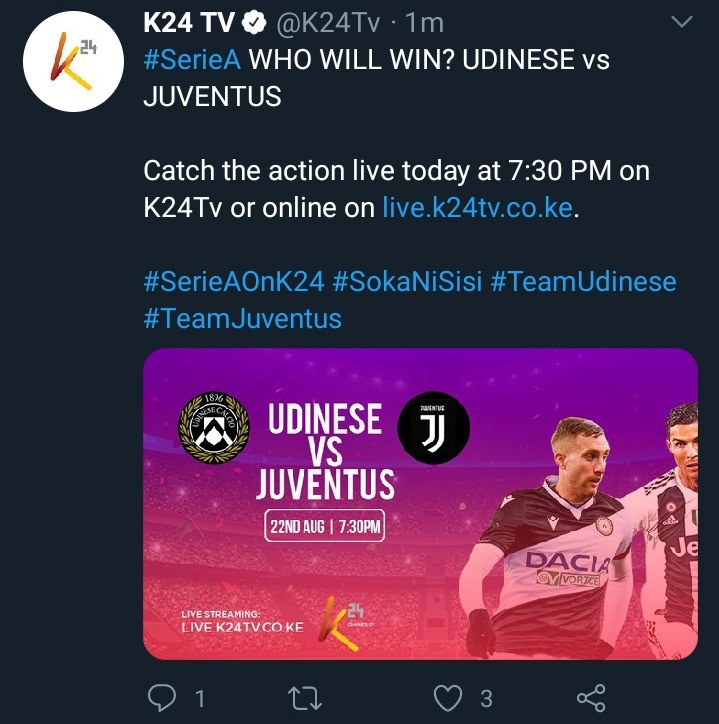
Task: Open the #SerieA hashtag
Action: (192, 60)
